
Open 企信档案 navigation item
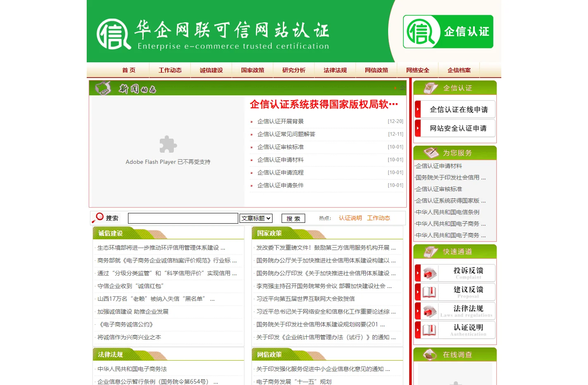coord(459,70)
